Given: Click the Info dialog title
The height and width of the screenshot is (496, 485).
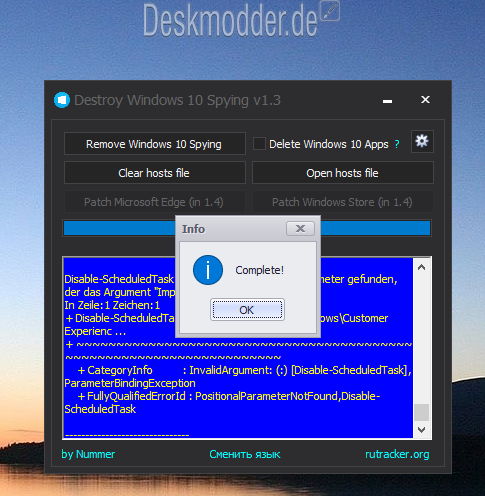Looking at the screenshot, I should click(x=193, y=229).
